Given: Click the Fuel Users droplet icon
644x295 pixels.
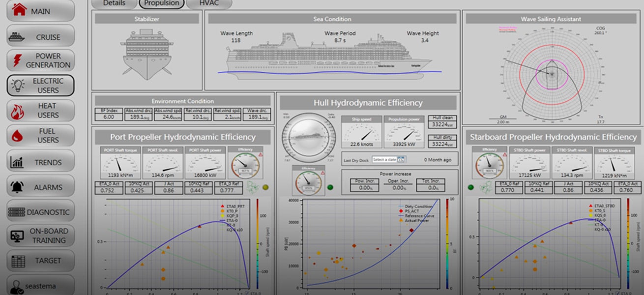Looking at the screenshot, I should 18,136.
